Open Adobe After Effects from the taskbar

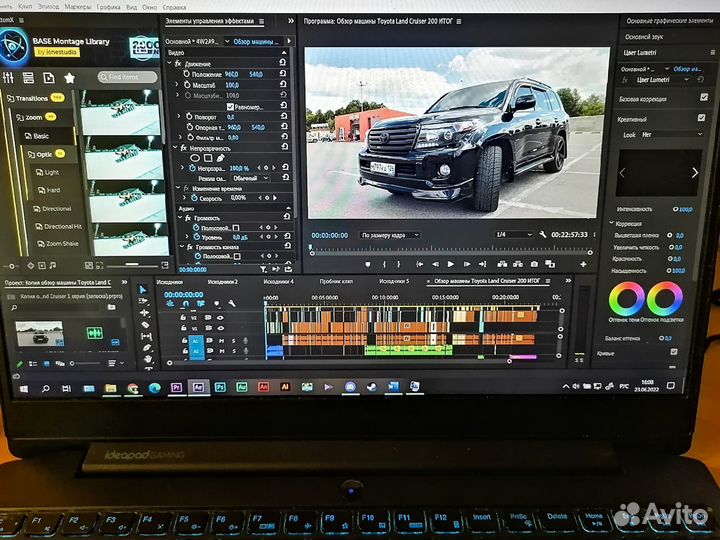click(198, 386)
